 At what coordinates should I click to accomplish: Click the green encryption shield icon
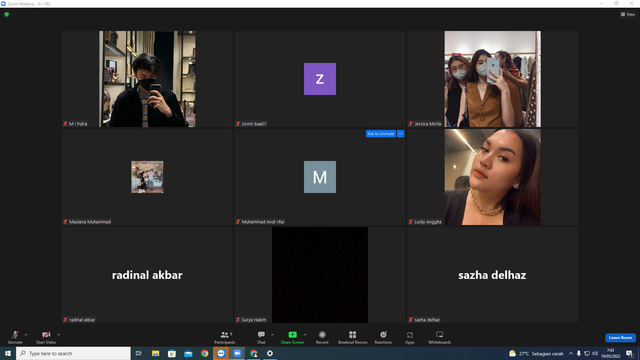(7, 14)
